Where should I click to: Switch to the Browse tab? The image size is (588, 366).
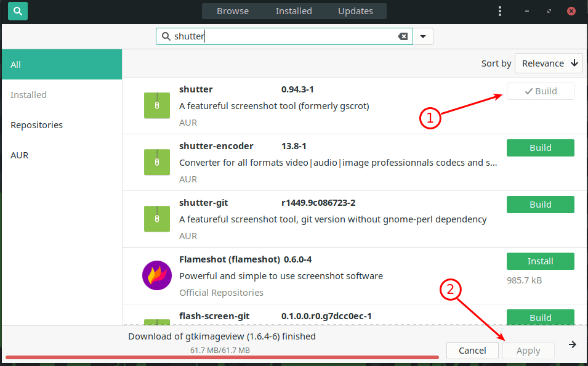click(x=233, y=11)
